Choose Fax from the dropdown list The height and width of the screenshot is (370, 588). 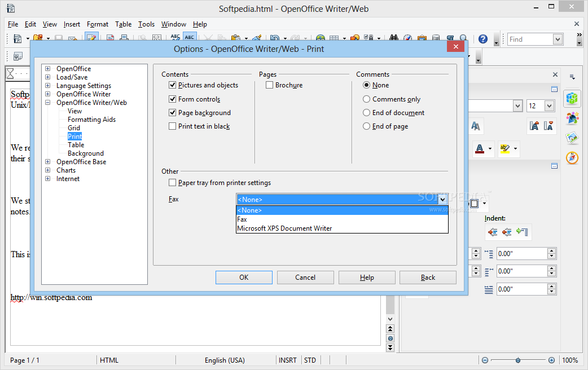click(342, 219)
